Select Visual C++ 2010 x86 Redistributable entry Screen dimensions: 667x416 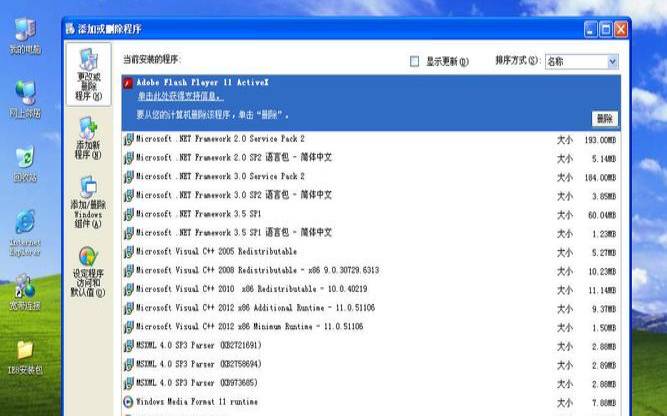pyautogui.click(x=371, y=289)
